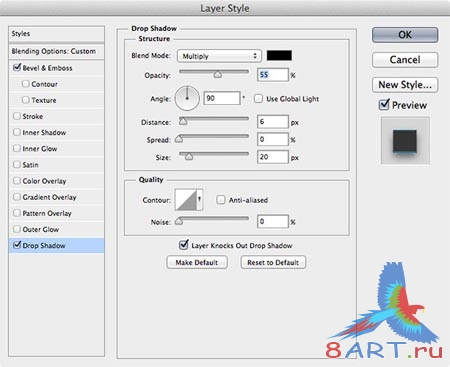This screenshot has height=367, width=450.
Task: Uncheck the Drop Shadow checkbox
Action: click(17, 245)
